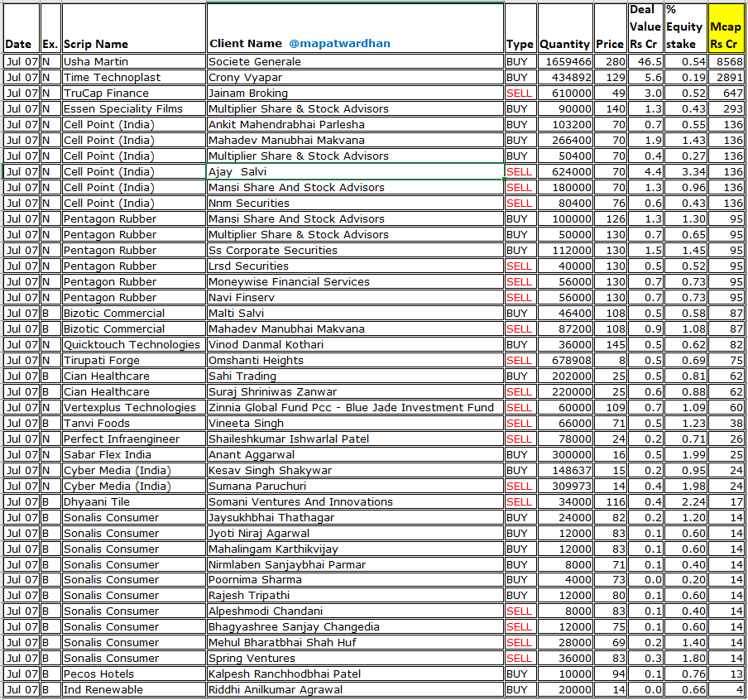The width and height of the screenshot is (748, 700).
Task: Select the quantity cell '678908'
Action: point(565,361)
